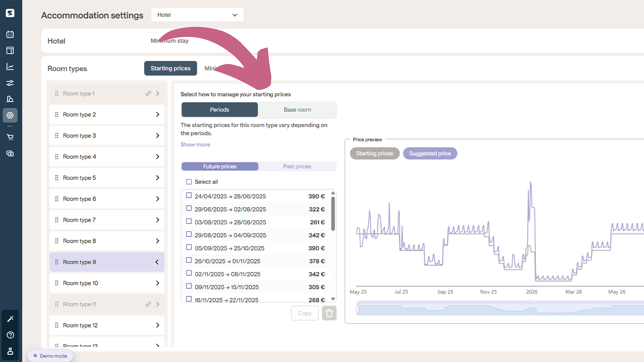The height and width of the screenshot is (362, 644).
Task: Open the analytics line chart icon
Action: [10, 67]
